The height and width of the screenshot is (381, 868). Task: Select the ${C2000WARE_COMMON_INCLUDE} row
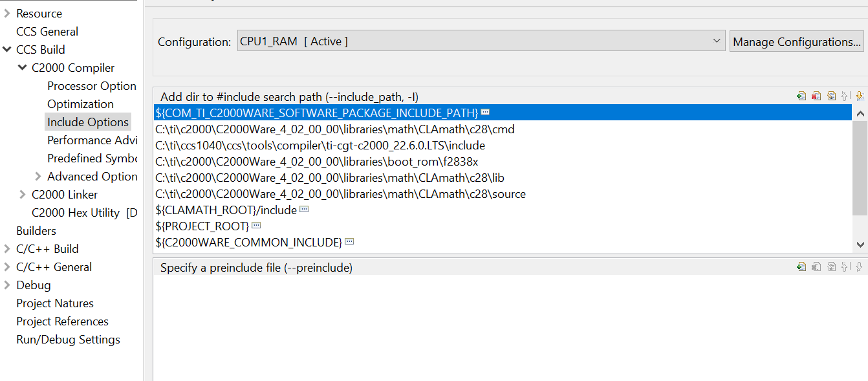[503, 242]
